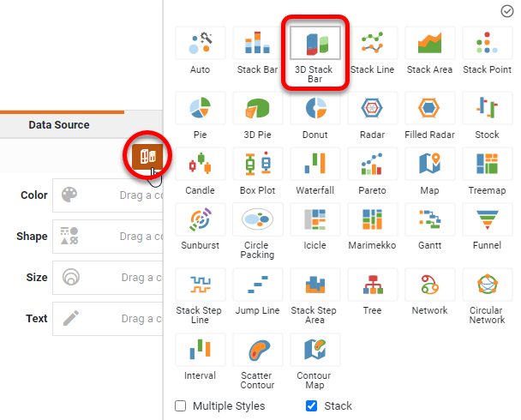
Task: Pick the Donut chart icon
Action: pyautogui.click(x=314, y=109)
